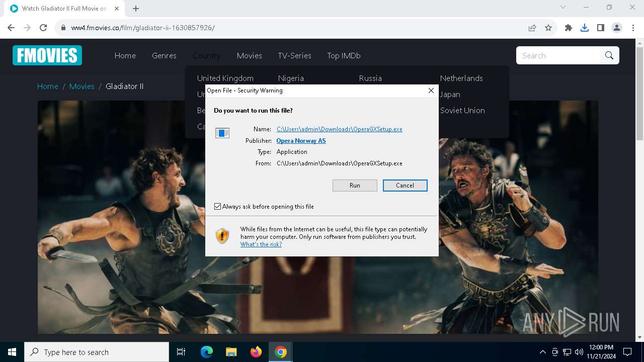Choose Russia in country list
644x362 pixels.
click(x=370, y=78)
